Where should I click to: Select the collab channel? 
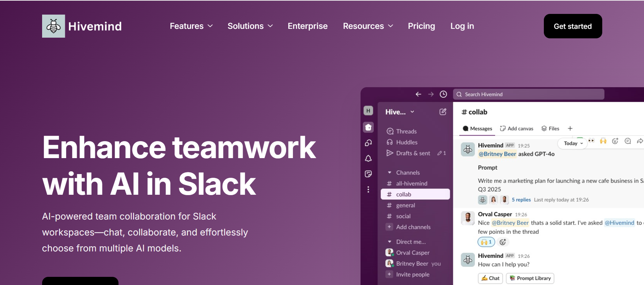point(416,194)
